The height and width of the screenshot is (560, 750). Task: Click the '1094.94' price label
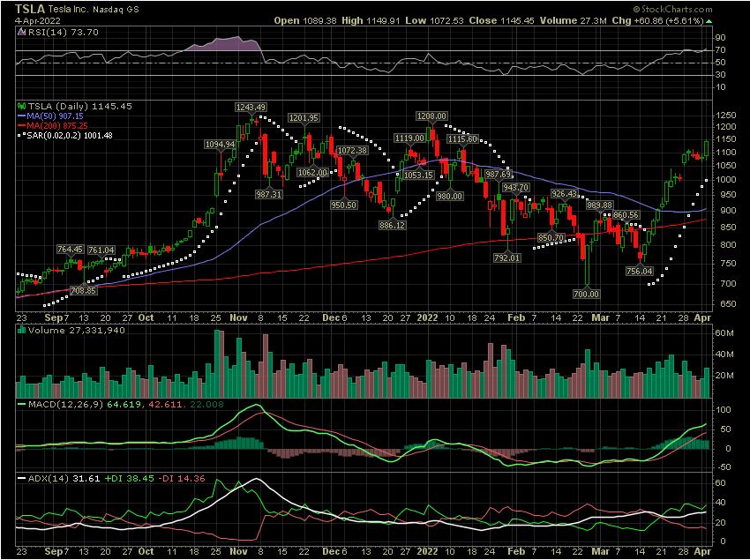tap(220, 144)
